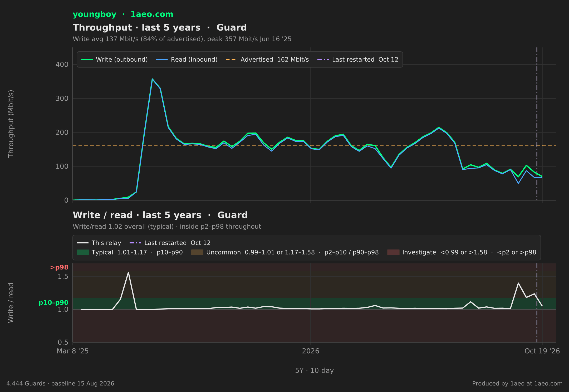This screenshot has width=569, height=392.
Task: Click the 400 tick on throughput axis
Action: pyautogui.click(x=62, y=65)
